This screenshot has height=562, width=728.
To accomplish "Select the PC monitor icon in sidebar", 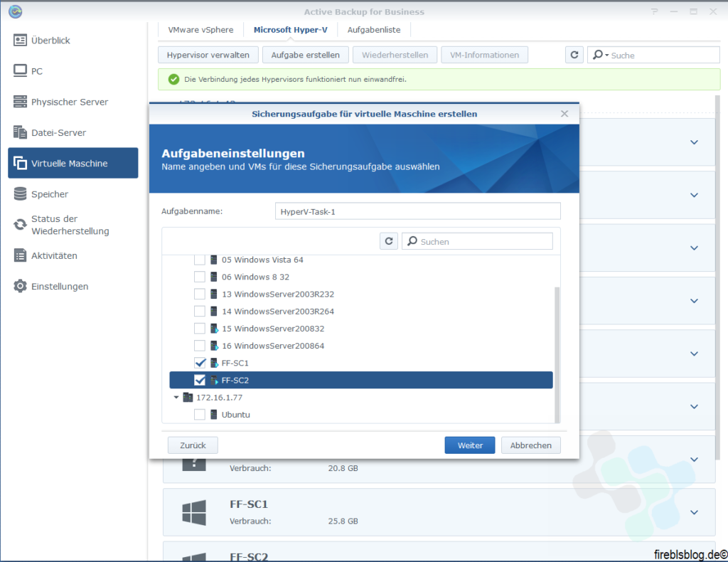I will point(20,71).
